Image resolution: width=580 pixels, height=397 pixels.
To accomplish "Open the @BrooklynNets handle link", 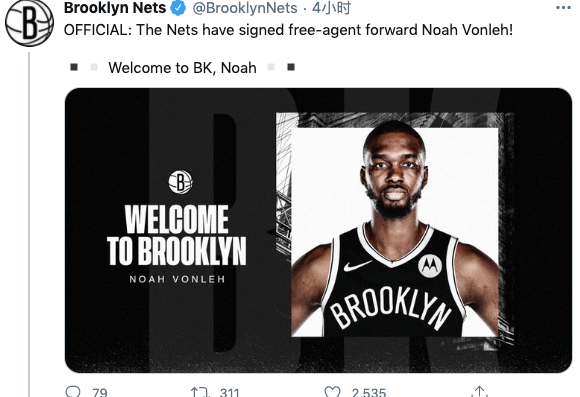I will coord(245,8).
